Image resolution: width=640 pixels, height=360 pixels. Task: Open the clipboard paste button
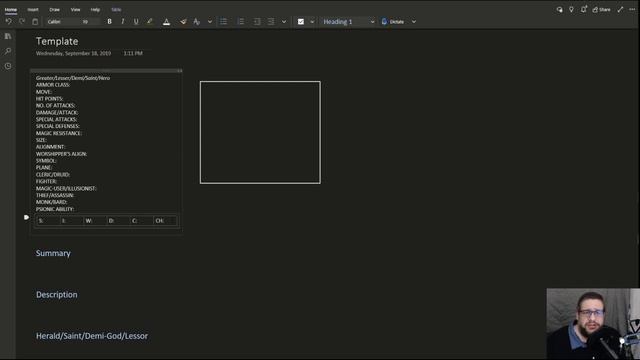click(35, 22)
